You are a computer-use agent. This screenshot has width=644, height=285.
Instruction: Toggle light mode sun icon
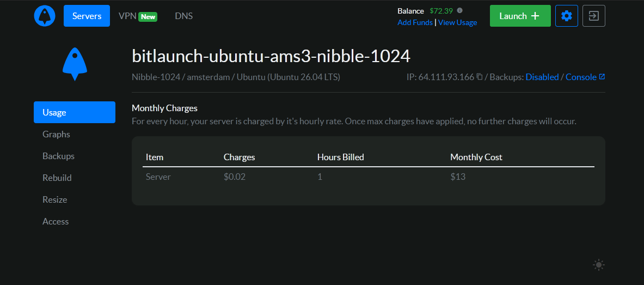coord(599,265)
